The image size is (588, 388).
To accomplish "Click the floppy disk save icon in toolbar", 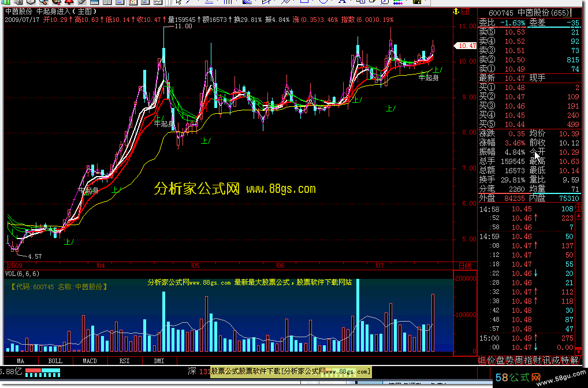I will click(x=416, y=2).
